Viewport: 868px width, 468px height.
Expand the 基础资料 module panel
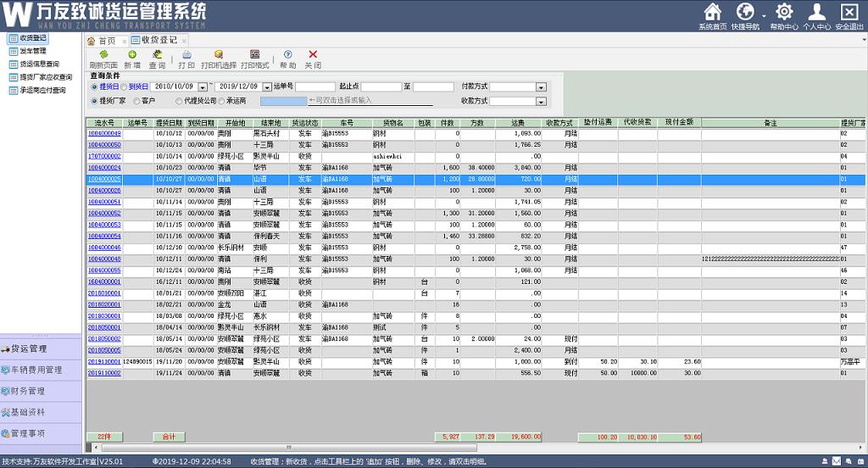(41, 412)
